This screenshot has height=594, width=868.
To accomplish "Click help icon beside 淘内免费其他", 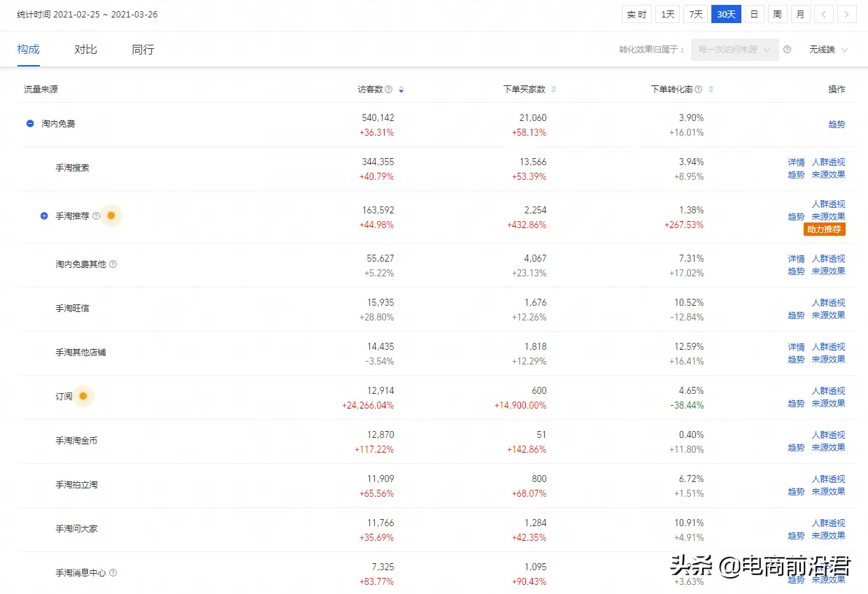I will click(113, 264).
